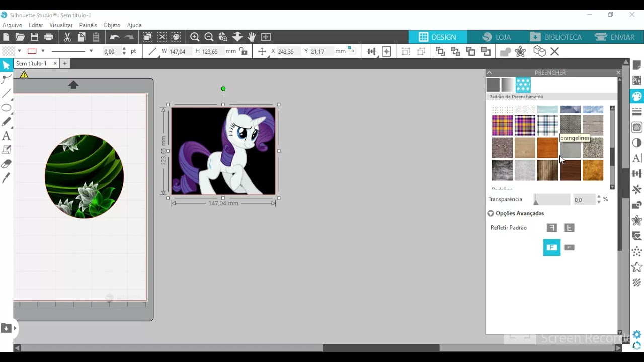Click the Save file icon

tap(34, 37)
